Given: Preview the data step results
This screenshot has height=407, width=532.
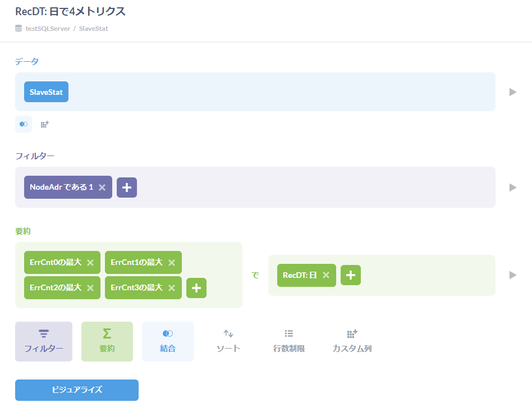Looking at the screenshot, I should click(x=512, y=92).
